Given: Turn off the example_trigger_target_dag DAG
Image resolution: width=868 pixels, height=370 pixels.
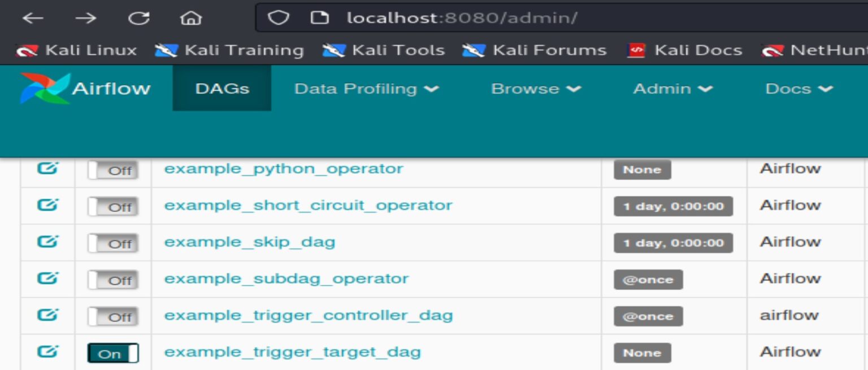Looking at the screenshot, I should click(x=112, y=352).
